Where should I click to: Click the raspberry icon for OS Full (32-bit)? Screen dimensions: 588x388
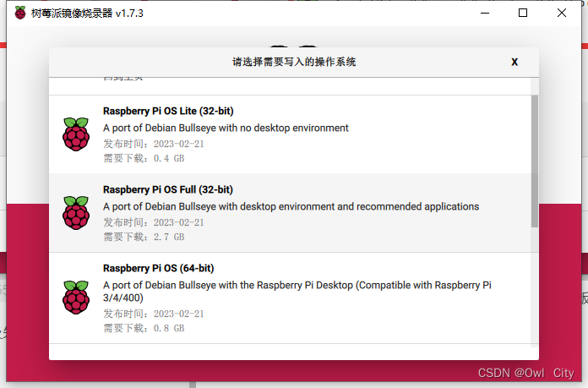click(76, 213)
